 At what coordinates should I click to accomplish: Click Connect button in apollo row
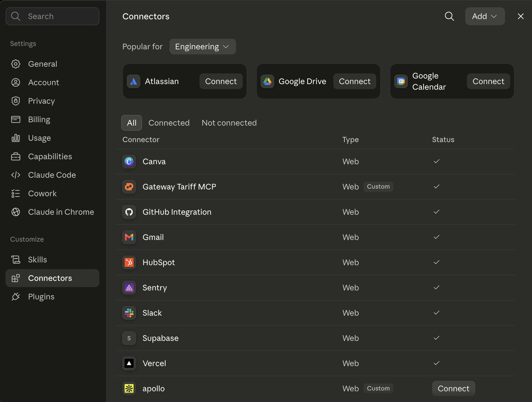coord(453,389)
